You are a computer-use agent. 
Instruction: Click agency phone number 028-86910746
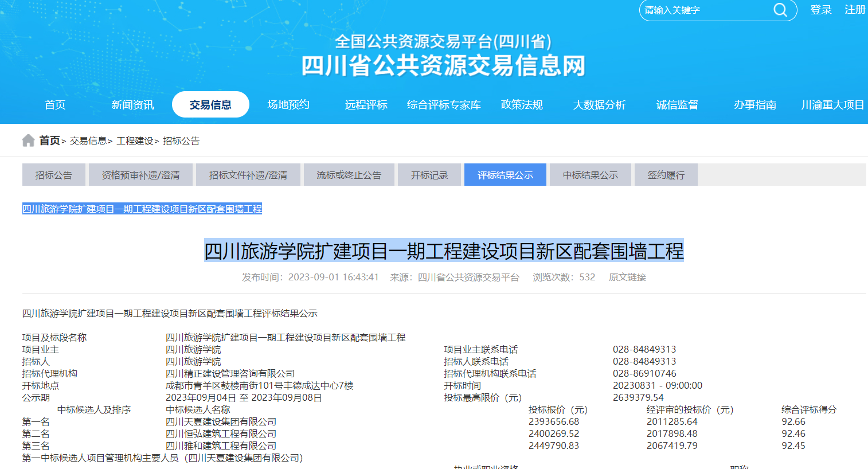click(x=644, y=374)
